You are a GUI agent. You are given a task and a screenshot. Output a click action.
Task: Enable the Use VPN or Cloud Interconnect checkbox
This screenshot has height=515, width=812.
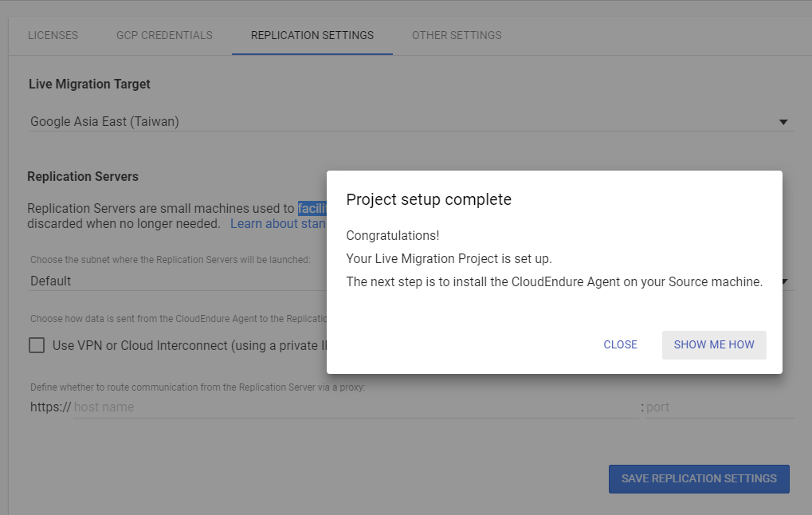[35, 344]
